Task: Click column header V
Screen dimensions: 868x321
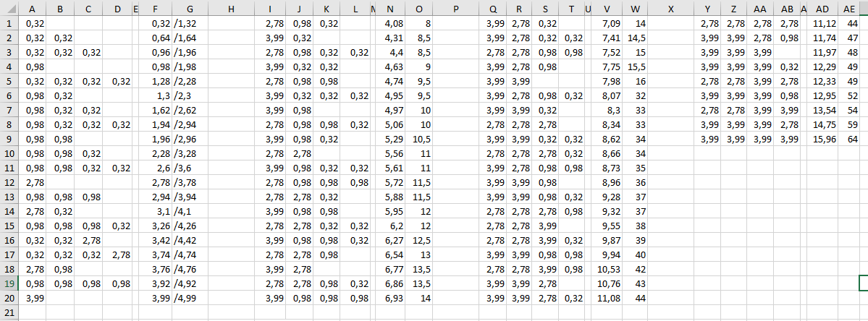Action: click(x=607, y=9)
